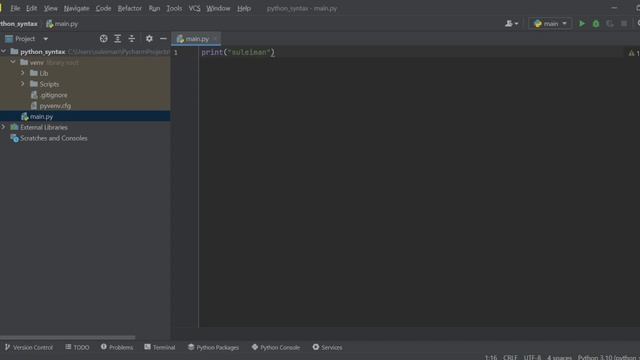Start debugging with the green bug icon
Screen dimensions: 640x360
[596, 24]
